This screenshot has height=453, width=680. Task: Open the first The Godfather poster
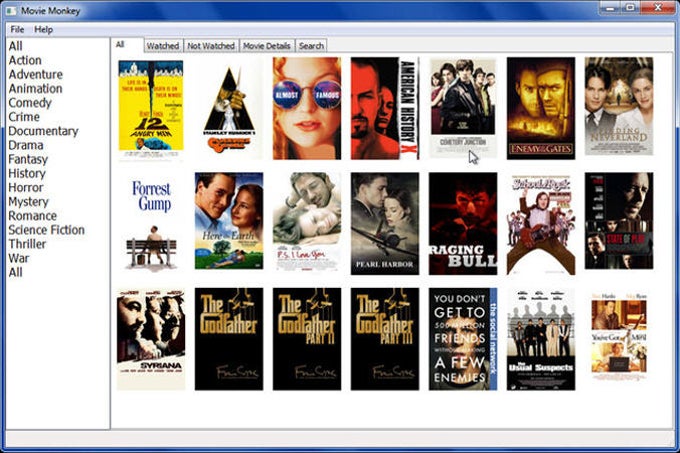(229, 339)
